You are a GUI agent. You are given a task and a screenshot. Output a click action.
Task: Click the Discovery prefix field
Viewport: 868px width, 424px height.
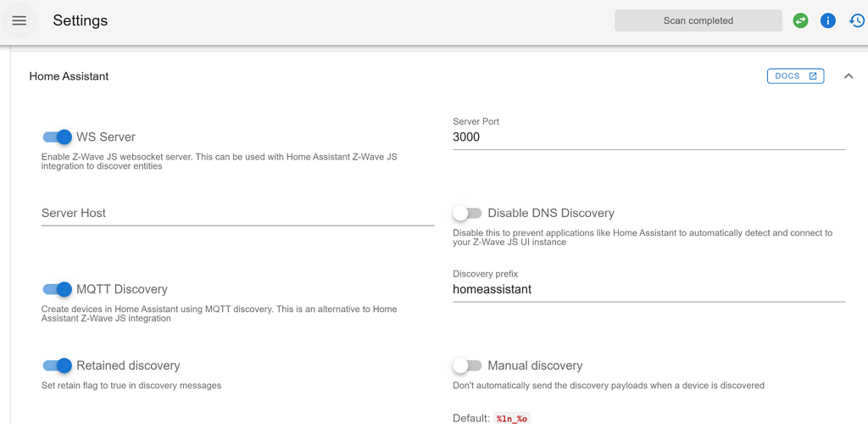coord(648,290)
